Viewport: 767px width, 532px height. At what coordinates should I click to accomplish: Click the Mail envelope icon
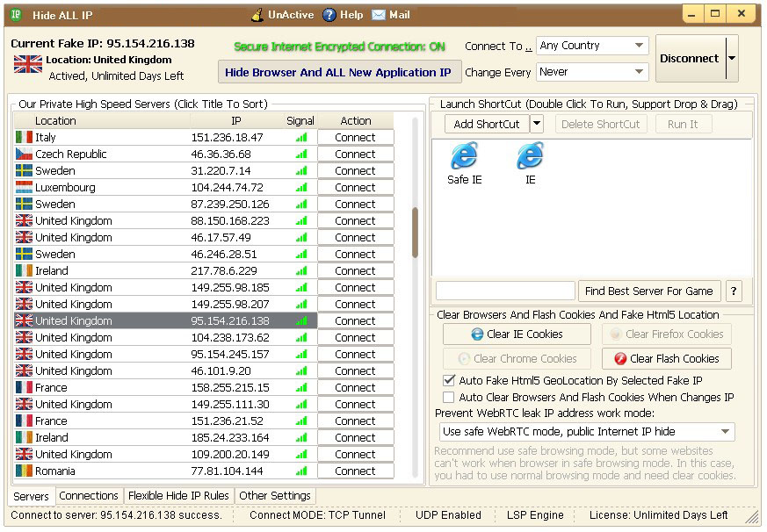coord(378,15)
